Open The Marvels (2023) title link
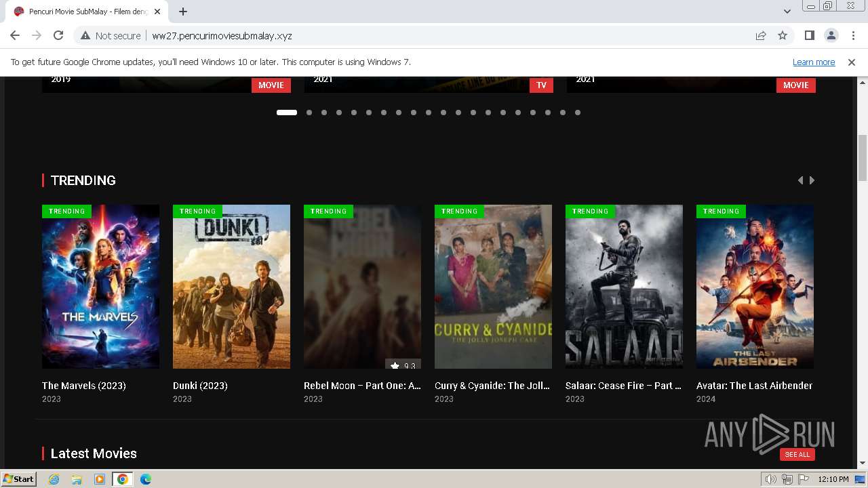868x488 pixels. pos(84,386)
